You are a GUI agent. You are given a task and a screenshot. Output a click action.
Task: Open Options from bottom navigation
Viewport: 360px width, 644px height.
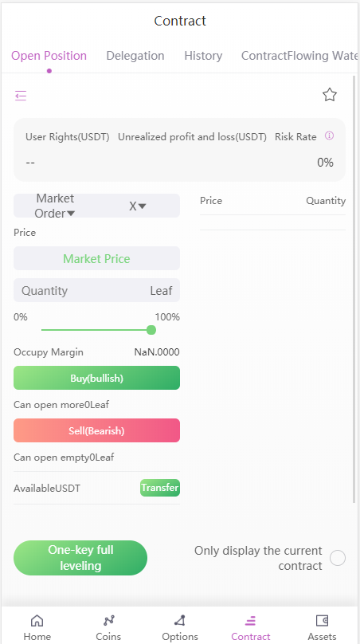(180, 627)
